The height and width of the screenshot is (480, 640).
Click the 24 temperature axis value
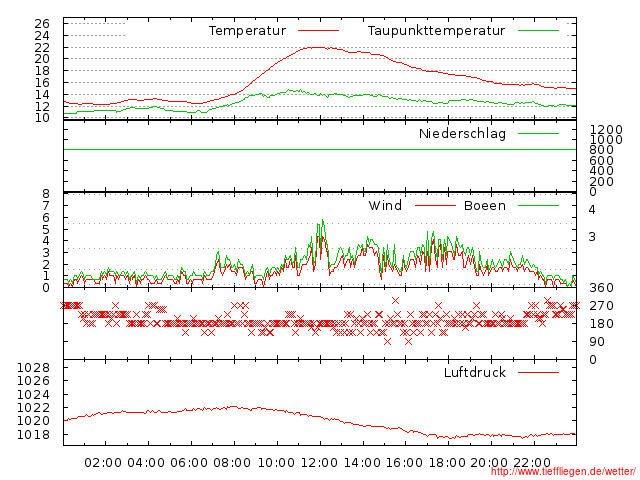42,36
